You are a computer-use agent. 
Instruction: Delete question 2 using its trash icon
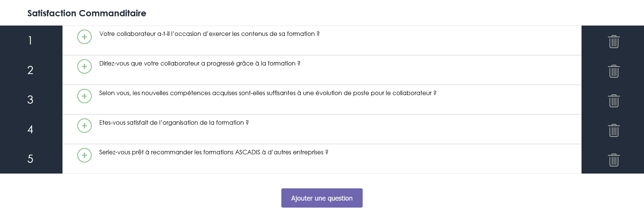613,72
